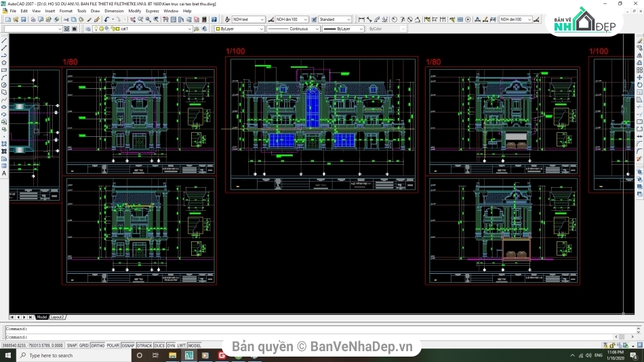The image size is (644, 362).
Task: Open File Explorer from the taskbar
Action: click(172, 355)
